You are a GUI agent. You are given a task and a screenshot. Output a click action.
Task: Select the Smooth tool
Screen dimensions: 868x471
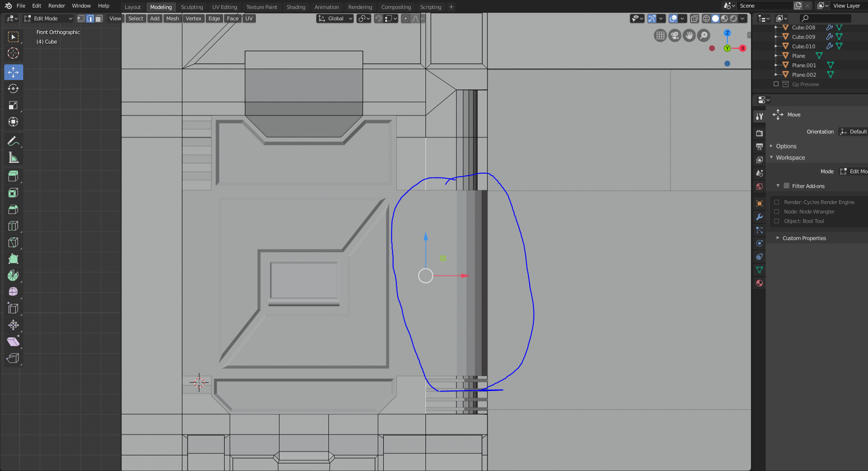[x=13, y=292]
